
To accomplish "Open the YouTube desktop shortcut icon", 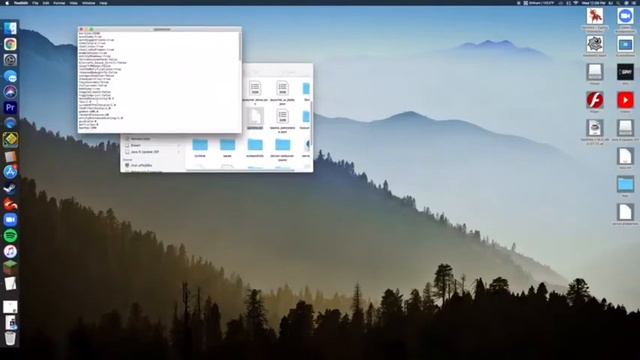I will [625, 100].
